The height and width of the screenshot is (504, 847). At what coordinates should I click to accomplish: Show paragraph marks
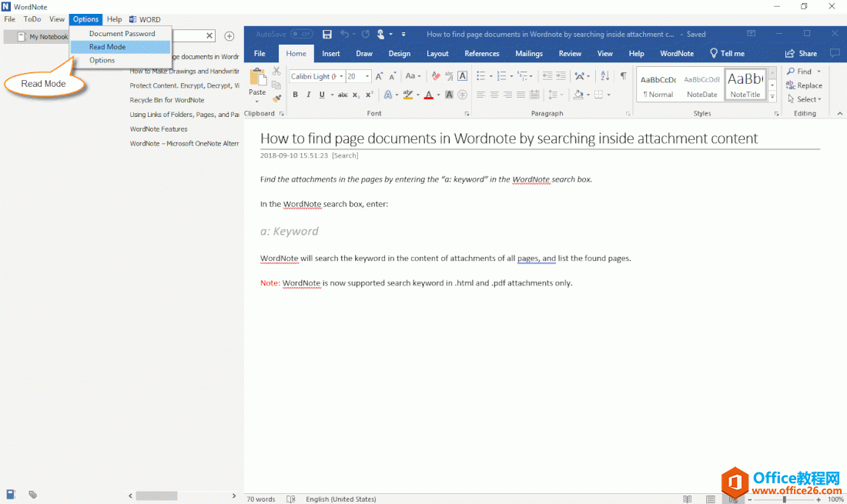click(x=624, y=75)
